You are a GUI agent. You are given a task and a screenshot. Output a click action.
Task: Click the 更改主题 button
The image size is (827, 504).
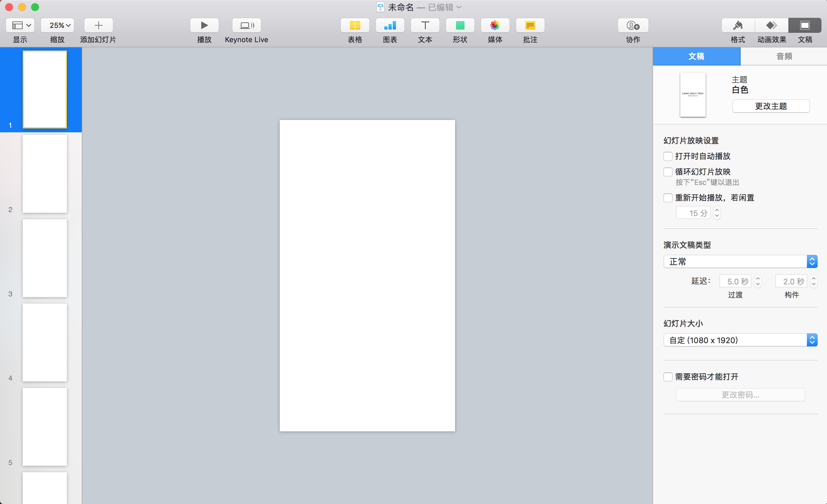(771, 106)
